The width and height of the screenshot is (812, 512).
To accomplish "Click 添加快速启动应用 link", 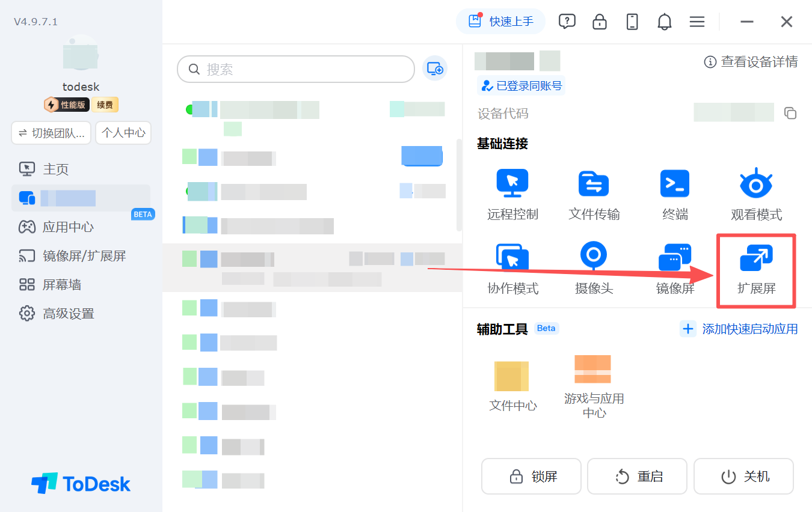I will pos(739,329).
